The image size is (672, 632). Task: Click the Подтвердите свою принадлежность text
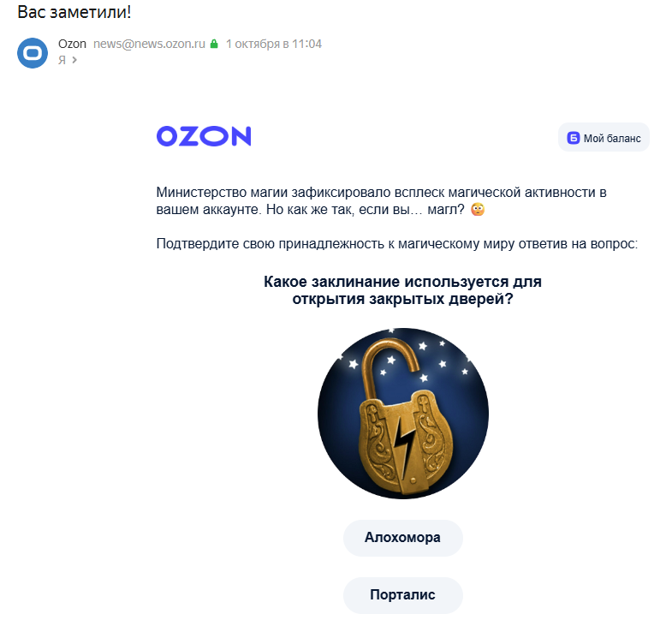point(397,243)
